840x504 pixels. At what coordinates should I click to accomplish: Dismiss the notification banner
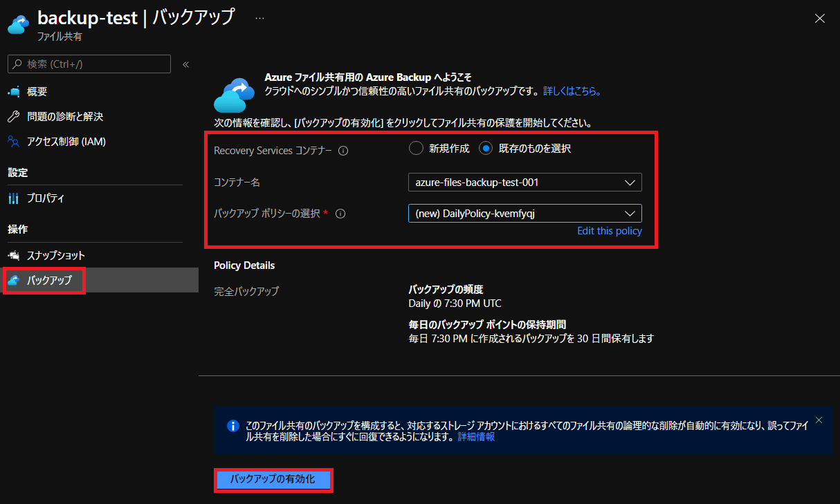[x=819, y=420]
